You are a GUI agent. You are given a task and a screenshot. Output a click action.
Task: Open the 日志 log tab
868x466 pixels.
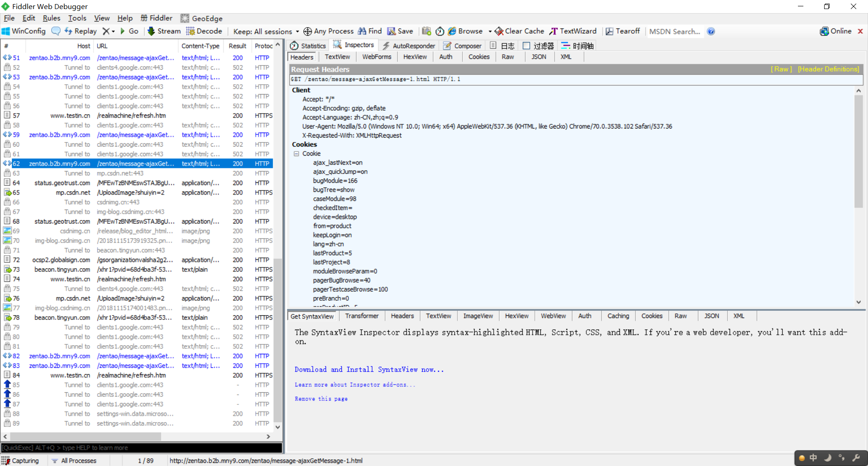[x=502, y=46]
